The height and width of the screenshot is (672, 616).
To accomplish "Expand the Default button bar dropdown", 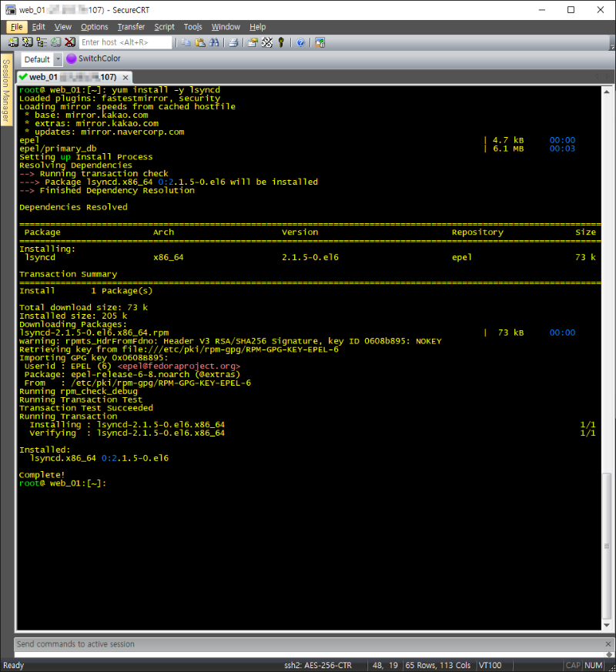I will click(59, 59).
